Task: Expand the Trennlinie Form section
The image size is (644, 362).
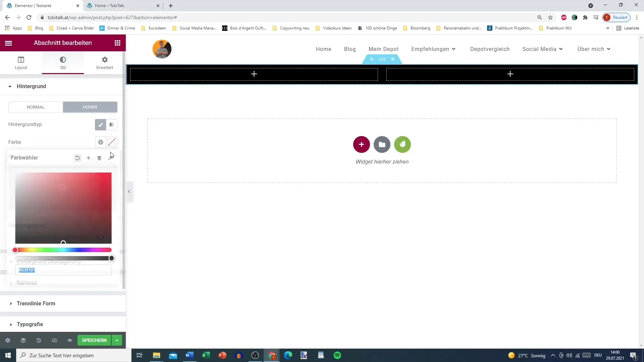Action: click(x=63, y=304)
